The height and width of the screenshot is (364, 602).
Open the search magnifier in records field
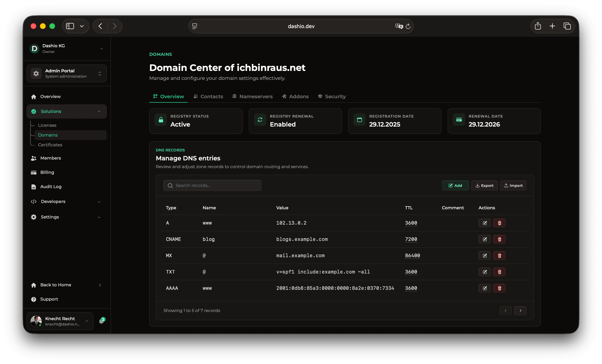pyautogui.click(x=170, y=185)
